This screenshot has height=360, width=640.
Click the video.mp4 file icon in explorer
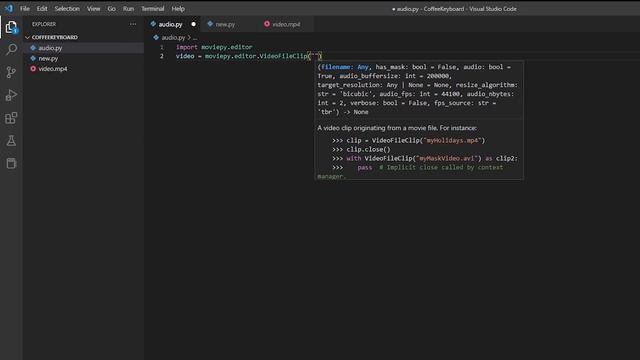point(33,69)
